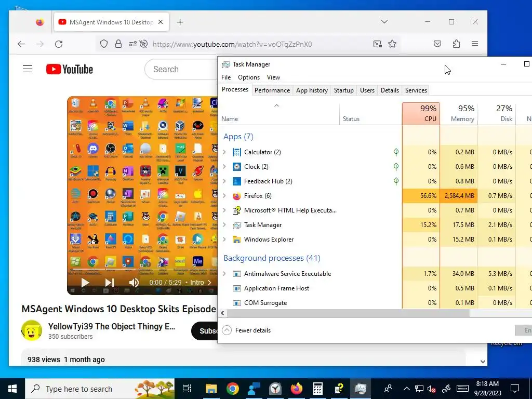The width and height of the screenshot is (532, 399).
Task: Click the padlock site security icon
Action: click(118, 44)
